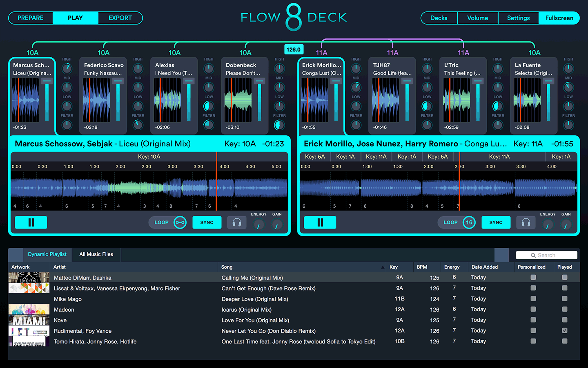
Task: Click the FILTER knob beside Marcus Schossow deck
Action: point(67,125)
